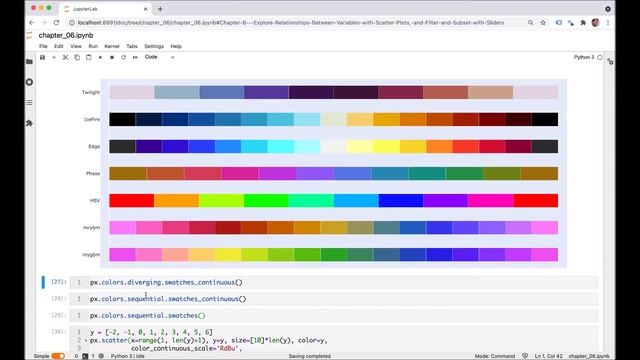640x360 pixels.
Task: Open a new browser tab
Action: [160, 9]
